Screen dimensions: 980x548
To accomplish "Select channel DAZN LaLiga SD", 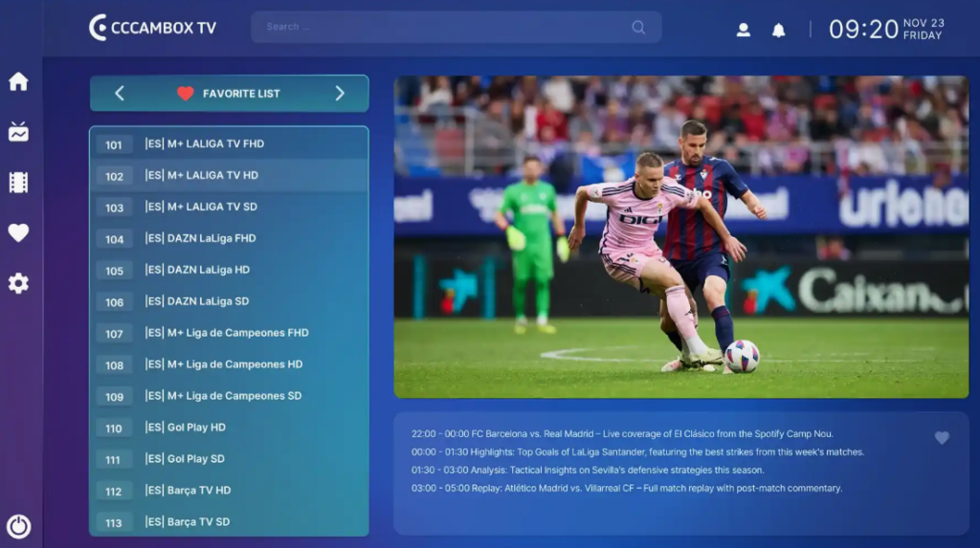I will (x=229, y=301).
